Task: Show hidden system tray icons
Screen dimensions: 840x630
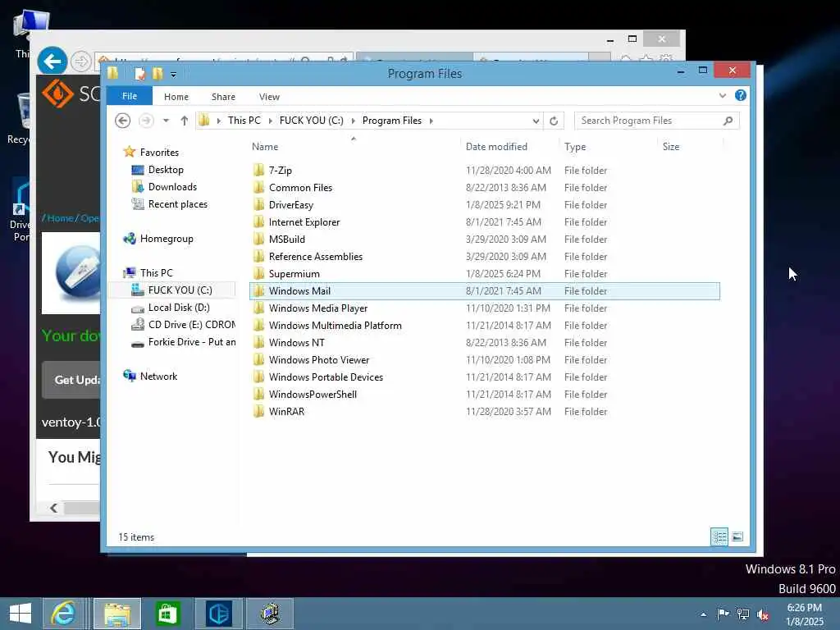Action: pyautogui.click(x=703, y=614)
